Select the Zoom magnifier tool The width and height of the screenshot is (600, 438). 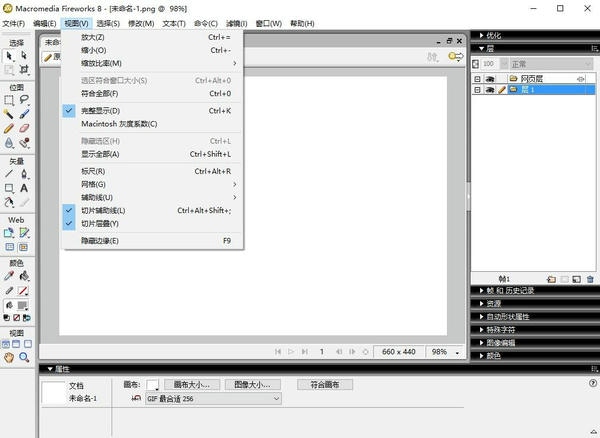point(24,357)
